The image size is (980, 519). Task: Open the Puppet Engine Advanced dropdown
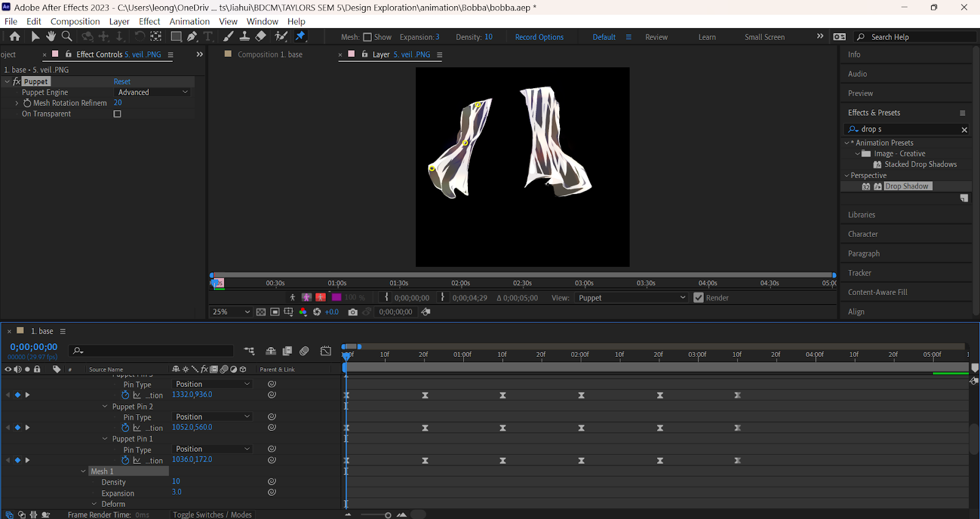[x=152, y=92]
